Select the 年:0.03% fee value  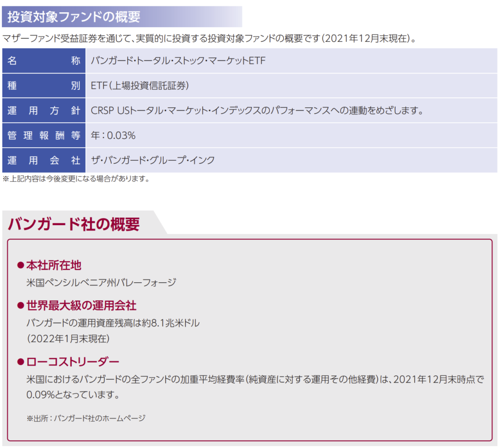tap(113, 136)
